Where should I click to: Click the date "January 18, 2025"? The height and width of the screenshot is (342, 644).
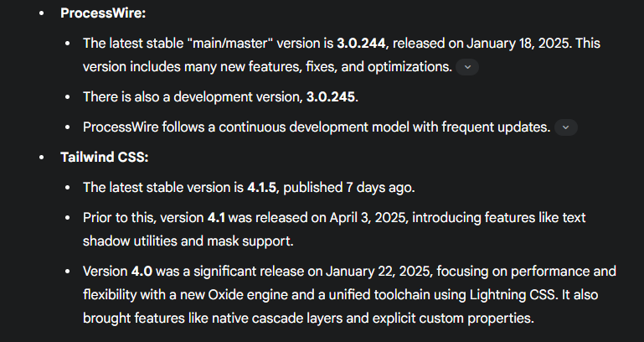point(518,43)
